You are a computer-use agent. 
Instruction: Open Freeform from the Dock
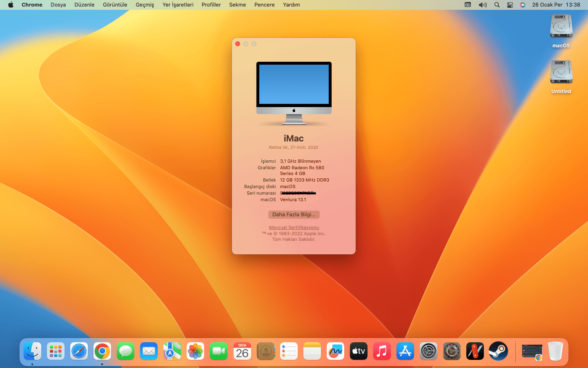click(x=335, y=351)
